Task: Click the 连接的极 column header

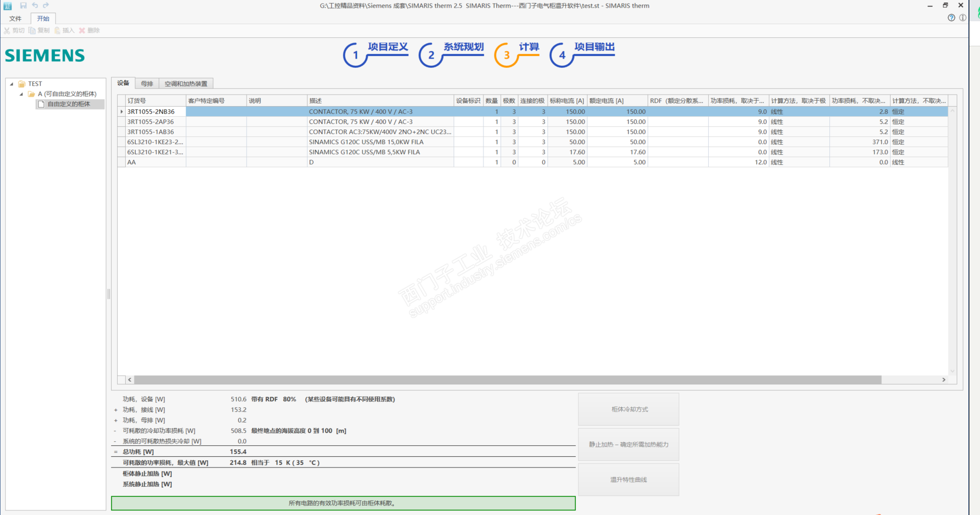Action: [x=533, y=101]
